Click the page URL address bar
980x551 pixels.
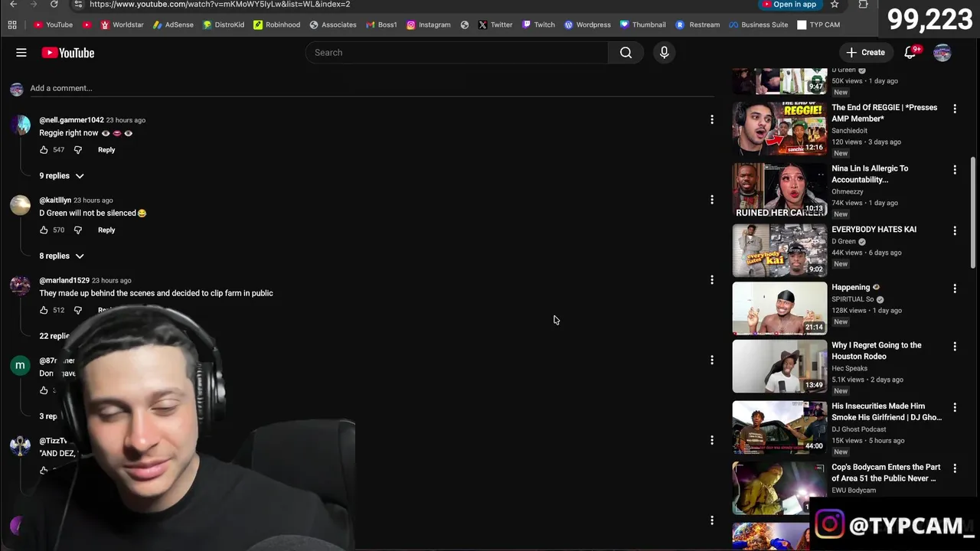(413, 4)
